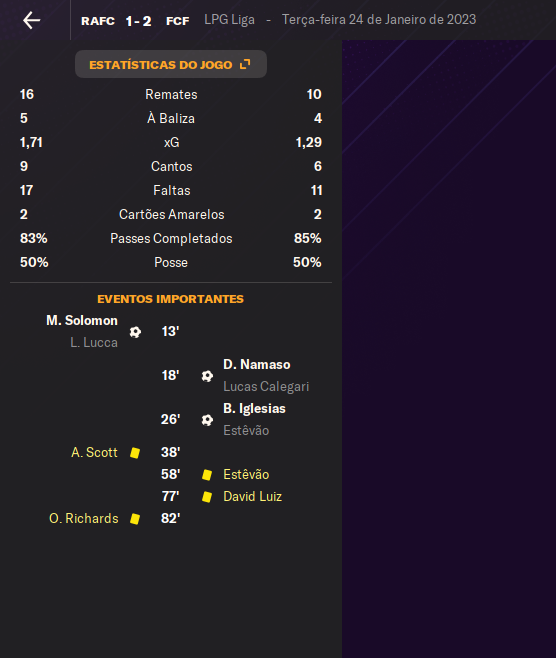Select O. Richards' yellow card icon
The width and height of the screenshot is (556, 658).
[x=135, y=519]
